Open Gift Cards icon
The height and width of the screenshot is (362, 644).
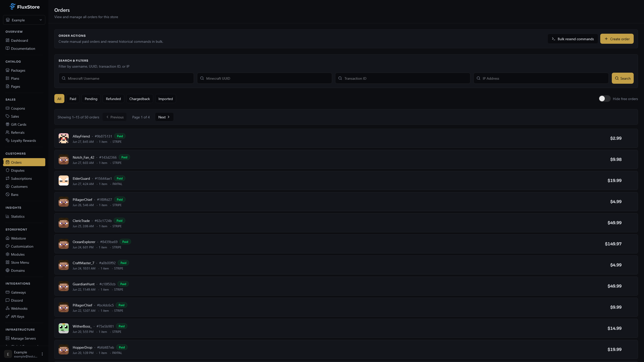[x=8, y=124]
